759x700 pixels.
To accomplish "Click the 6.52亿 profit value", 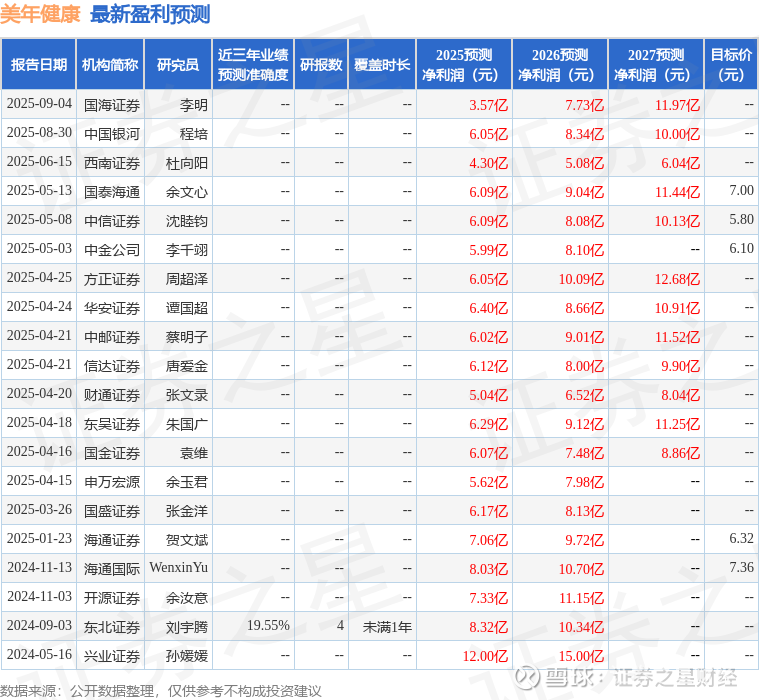I will pos(585,396).
